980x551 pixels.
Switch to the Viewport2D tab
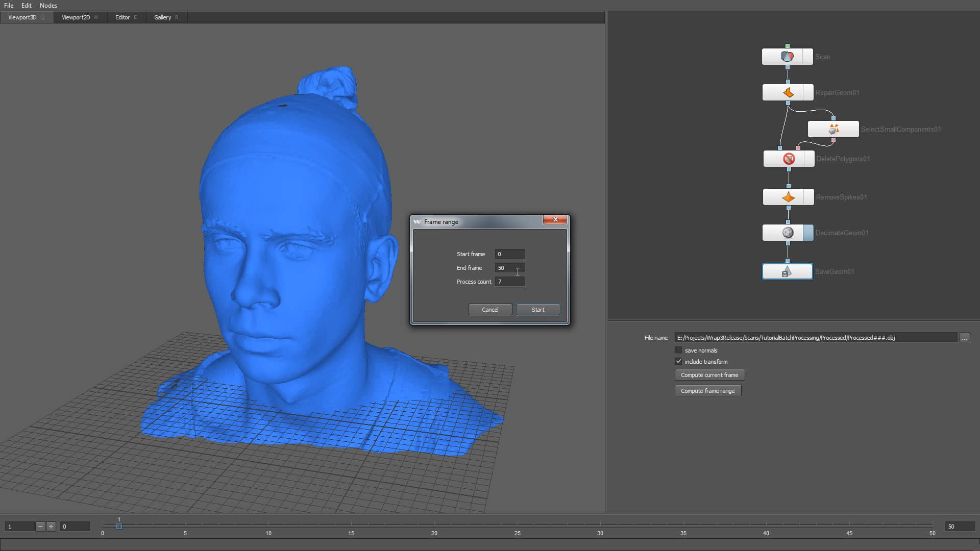(77, 17)
